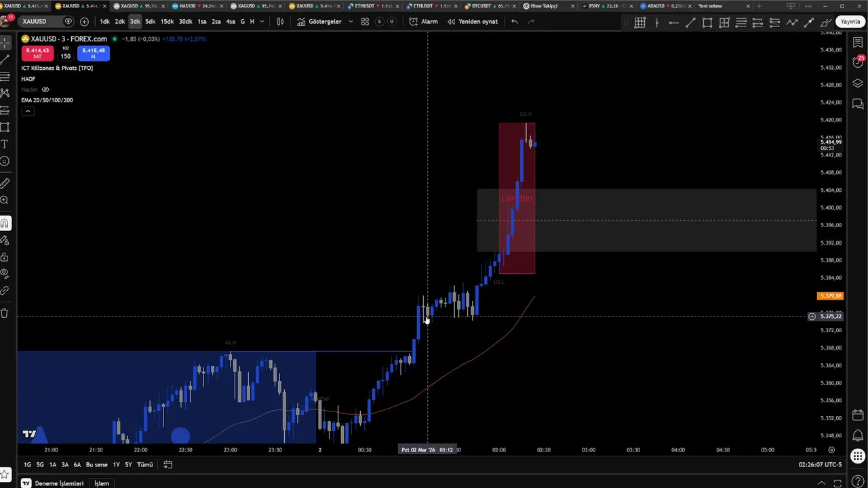The height and width of the screenshot is (488, 868).
Task: Click the blue AL buy button
Action: [x=94, y=53]
